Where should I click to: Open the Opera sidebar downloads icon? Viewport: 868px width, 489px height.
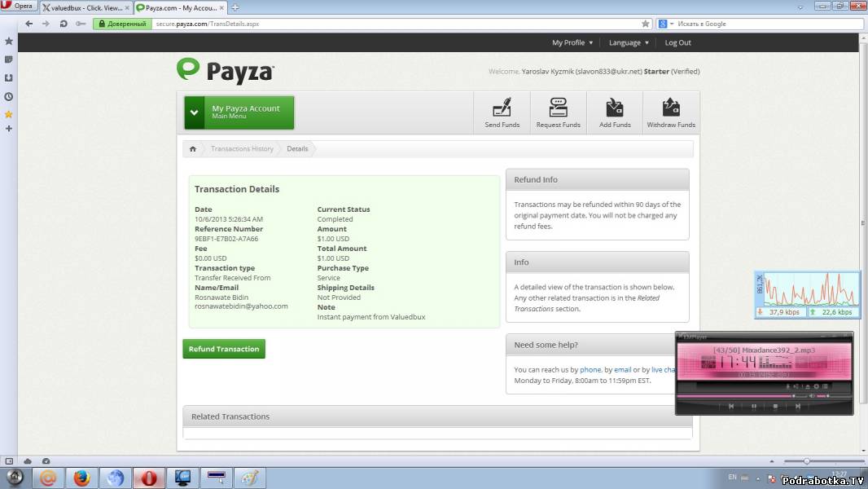point(9,77)
